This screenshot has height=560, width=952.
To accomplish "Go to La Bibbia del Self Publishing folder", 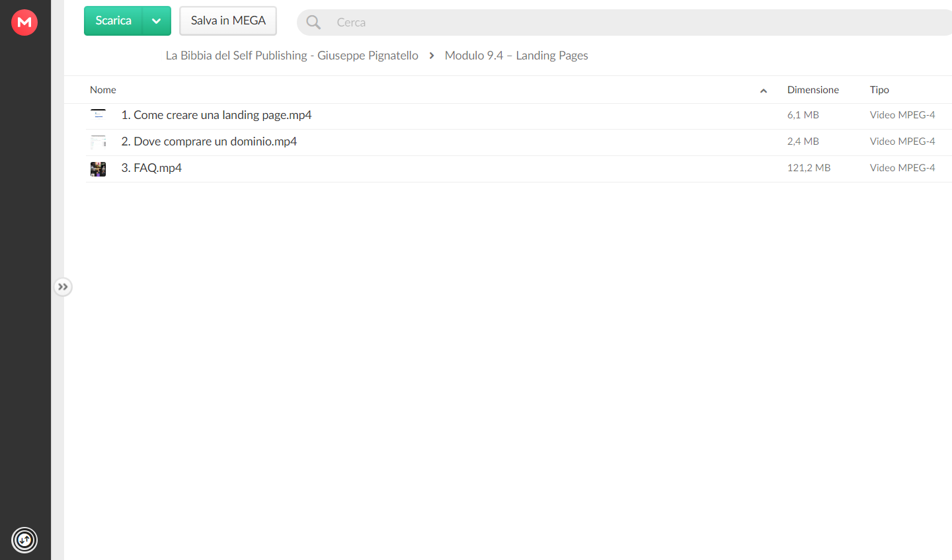I will pyautogui.click(x=292, y=56).
